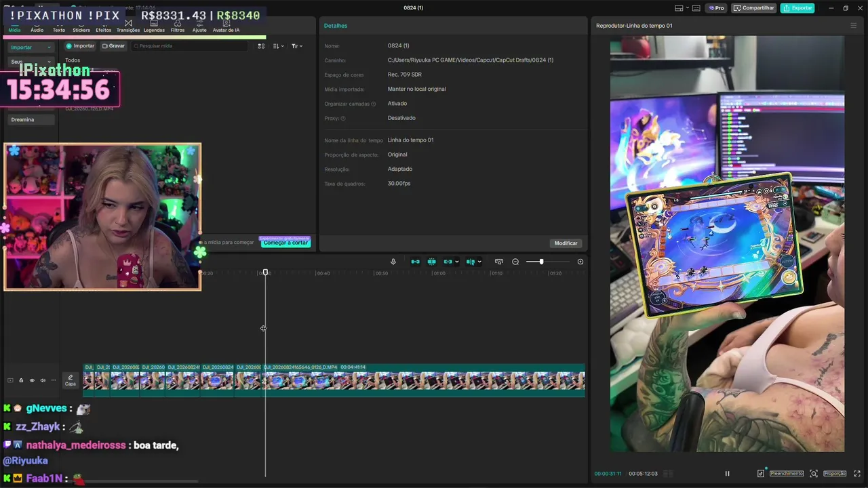Expand the Importar sidebar section
Screen dimensions: 868x488
point(31,47)
